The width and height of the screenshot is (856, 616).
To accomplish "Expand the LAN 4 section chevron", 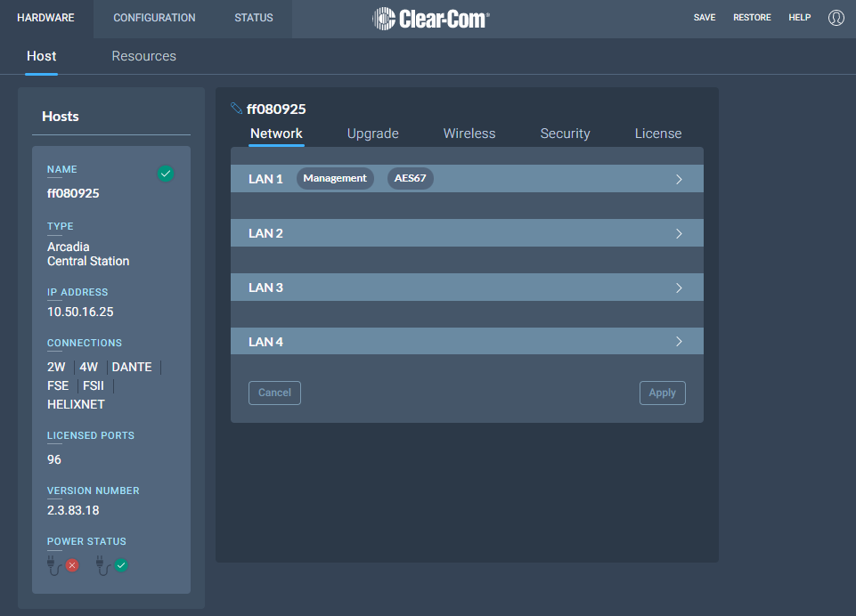I will pyautogui.click(x=679, y=342).
